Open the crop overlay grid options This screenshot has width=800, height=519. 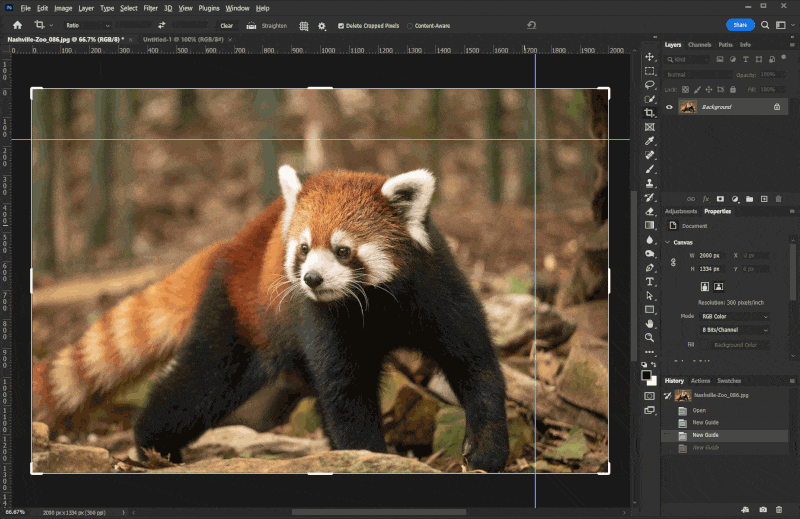click(x=304, y=26)
